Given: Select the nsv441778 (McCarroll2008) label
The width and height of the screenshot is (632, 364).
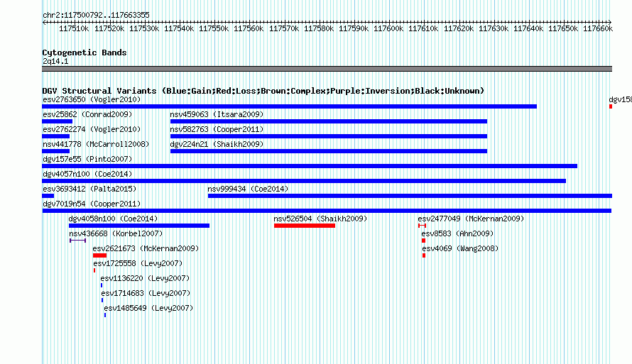Looking at the screenshot, I should point(96,144).
